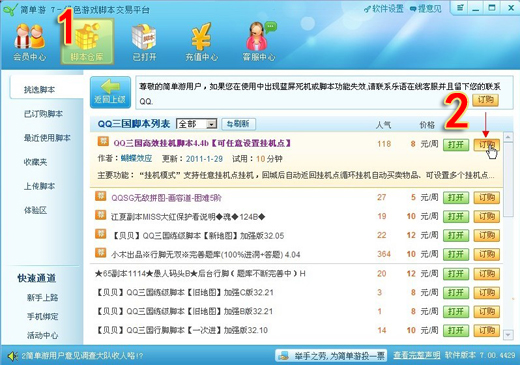Click script 江夏副本MISS大红保护

(188, 217)
